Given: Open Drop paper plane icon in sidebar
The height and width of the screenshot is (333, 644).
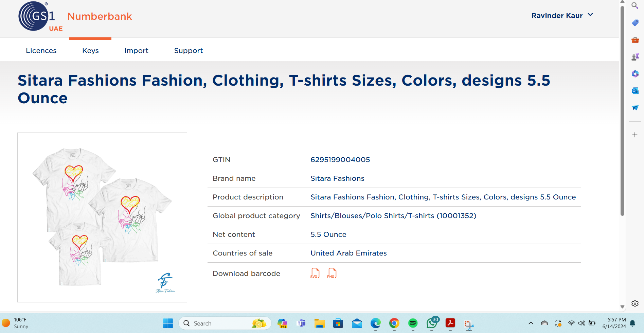Looking at the screenshot, I should [635, 108].
